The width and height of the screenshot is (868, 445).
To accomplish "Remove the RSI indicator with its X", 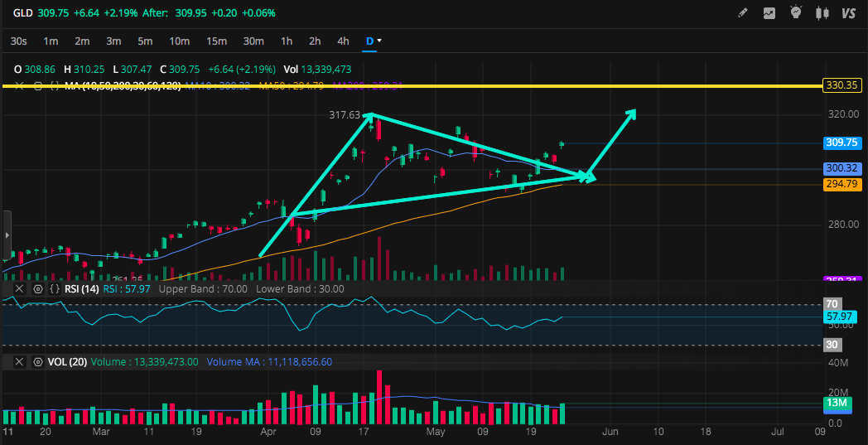I will click(x=19, y=288).
